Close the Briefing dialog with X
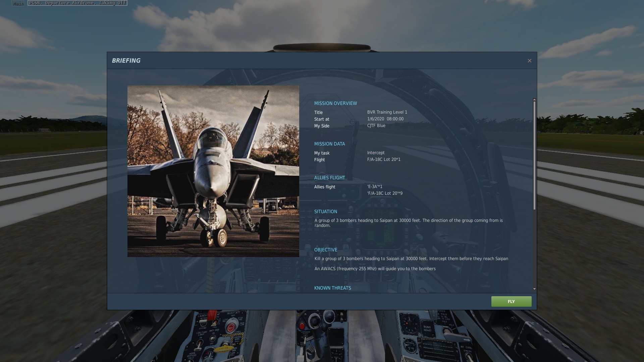The width and height of the screenshot is (644, 362). (x=529, y=61)
